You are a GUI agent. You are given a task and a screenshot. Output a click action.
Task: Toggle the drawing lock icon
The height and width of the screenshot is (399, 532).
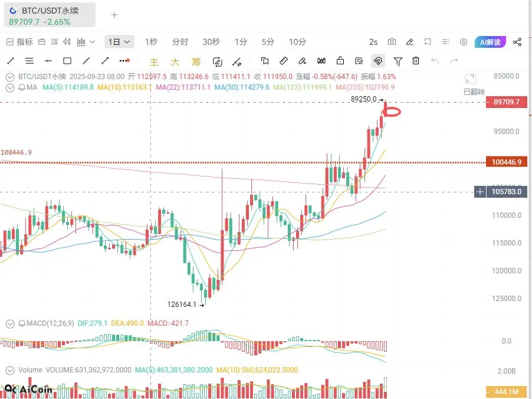click(340, 61)
